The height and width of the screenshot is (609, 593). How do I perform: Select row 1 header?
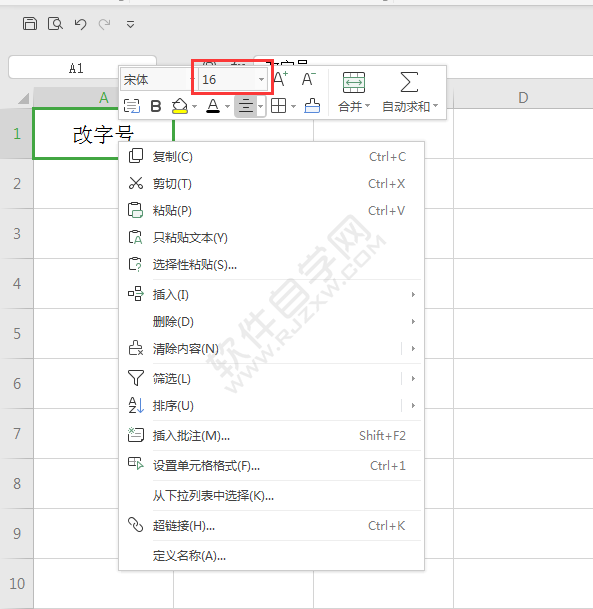click(x=16, y=134)
